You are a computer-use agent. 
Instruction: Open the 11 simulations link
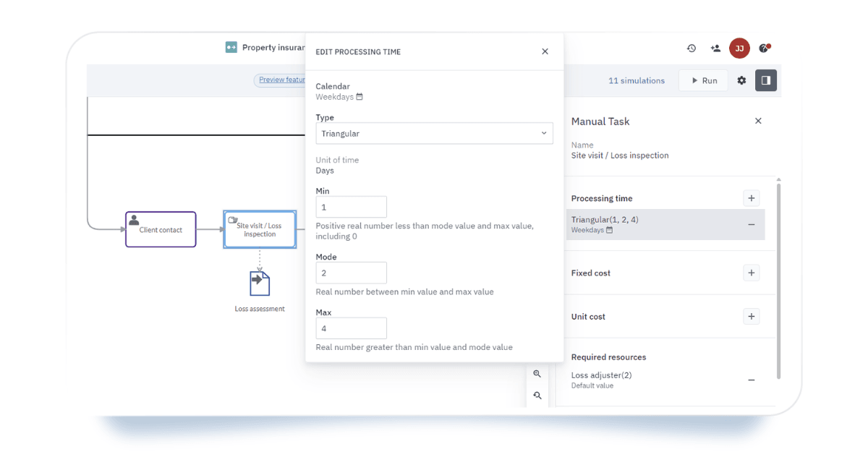pyautogui.click(x=636, y=80)
